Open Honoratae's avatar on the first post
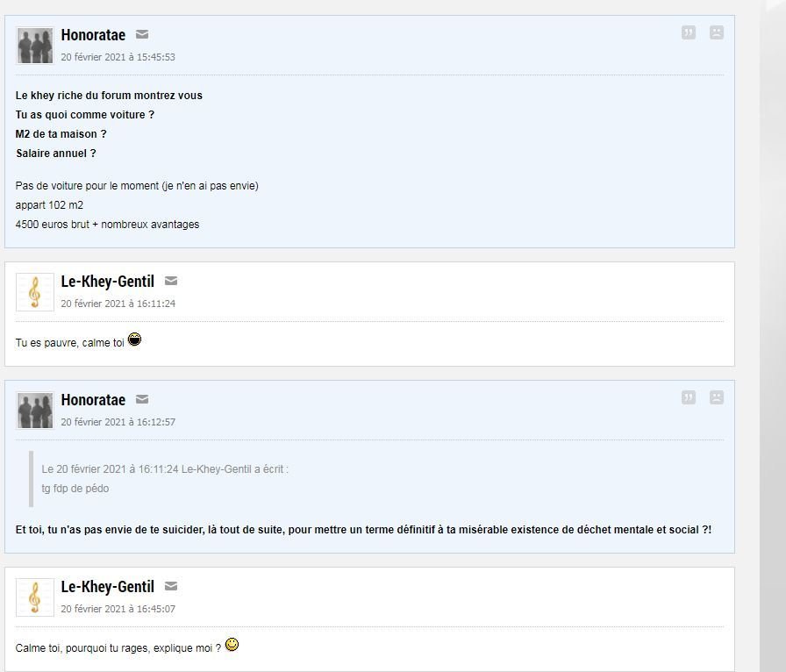Image resolution: width=786 pixels, height=672 pixels. 35,46
